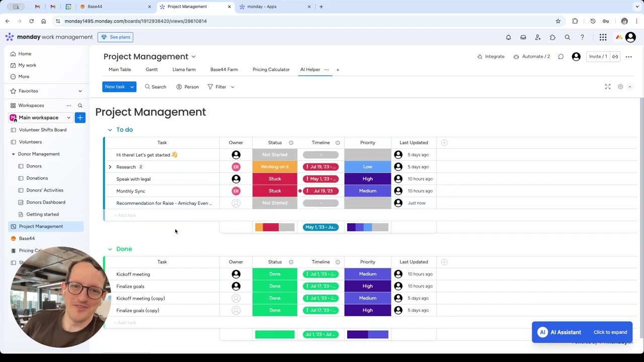Collapse the Donor Management folder
Screen dimensions: 644x362
point(13,154)
